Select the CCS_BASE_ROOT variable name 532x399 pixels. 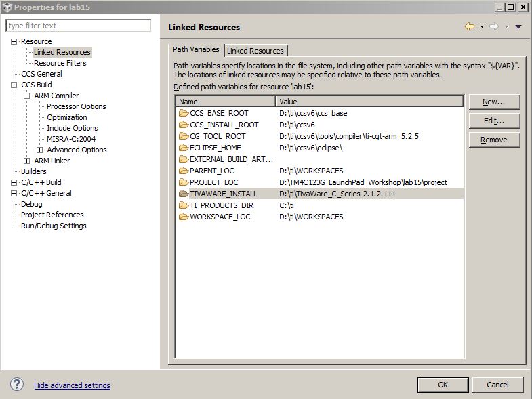point(219,113)
